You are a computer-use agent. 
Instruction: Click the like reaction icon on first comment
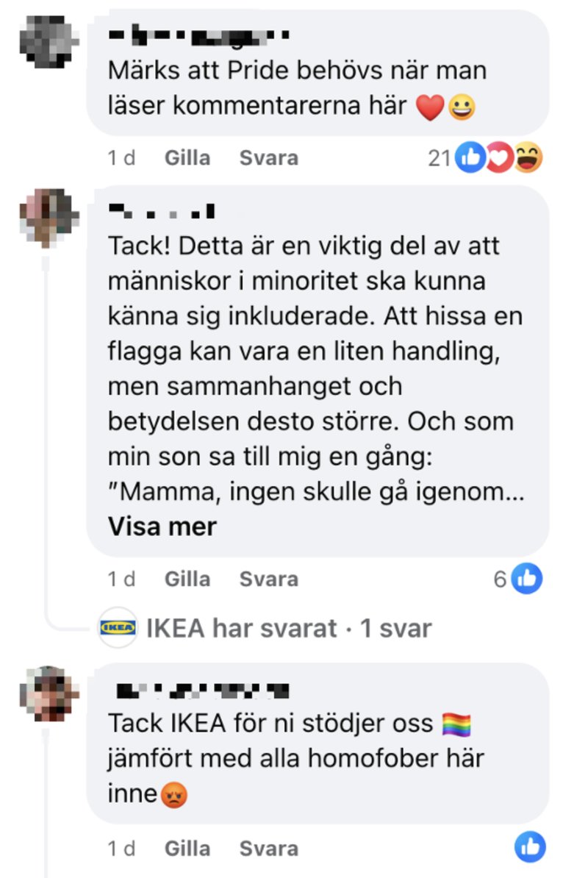[x=470, y=157]
